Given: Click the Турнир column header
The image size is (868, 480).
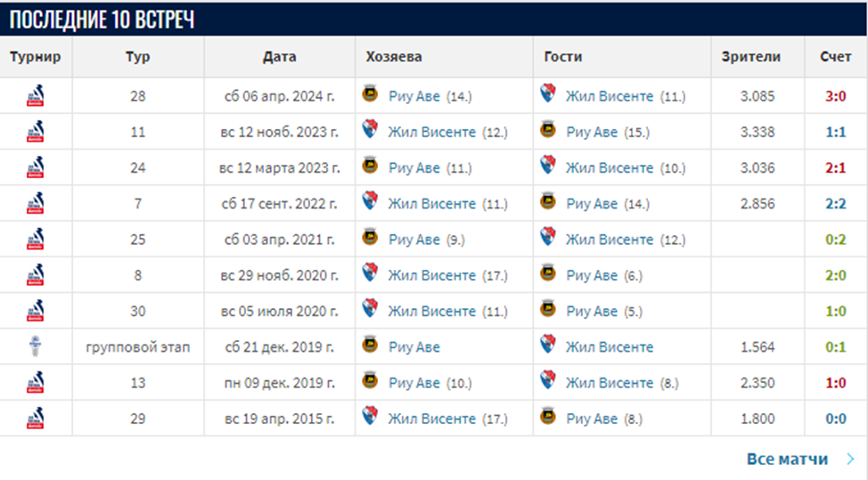Looking at the screenshot, I should pyautogui.click(x=36, y=57).
